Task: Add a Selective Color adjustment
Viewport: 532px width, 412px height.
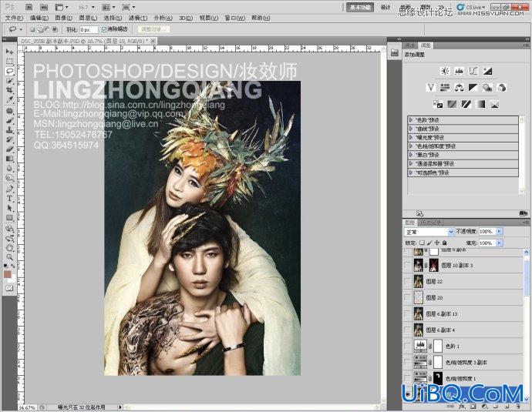Action: point(495,105)
